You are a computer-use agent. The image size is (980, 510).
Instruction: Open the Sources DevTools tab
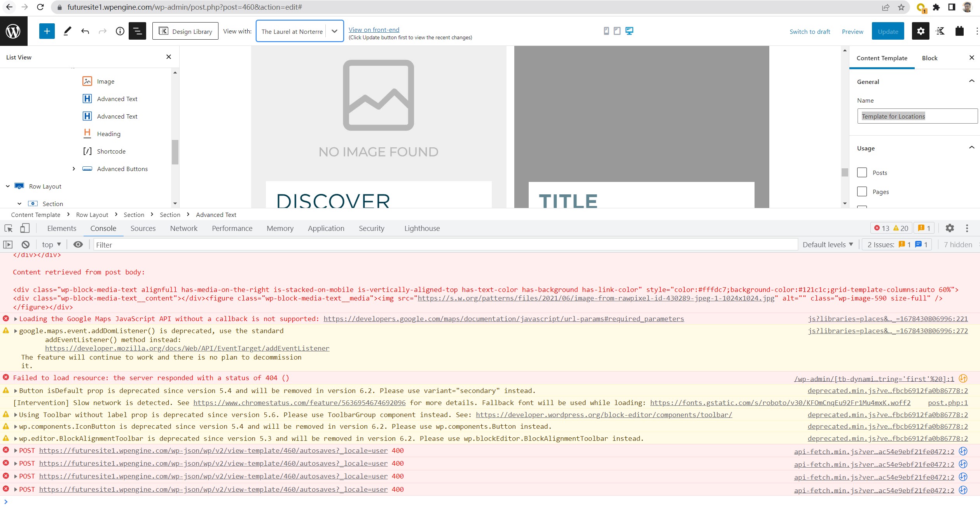[143, 228]
